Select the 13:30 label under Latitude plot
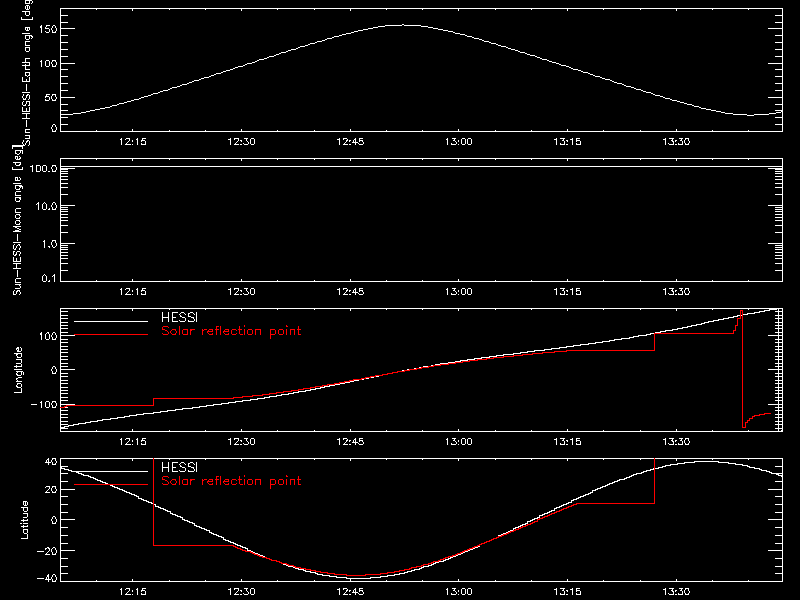 point(676,592)
